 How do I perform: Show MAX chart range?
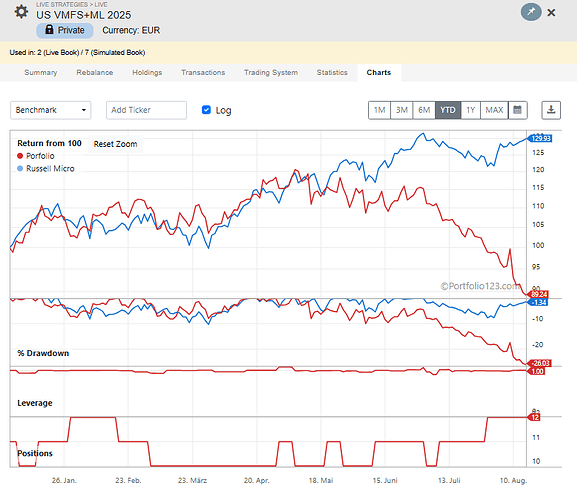[494, 110]
